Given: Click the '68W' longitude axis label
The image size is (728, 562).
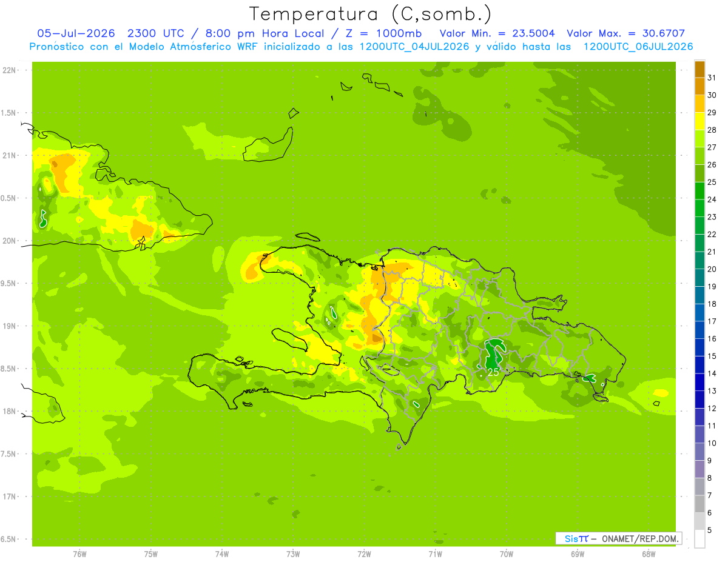Looking at the screenshot, I should (x=649, y=554).
